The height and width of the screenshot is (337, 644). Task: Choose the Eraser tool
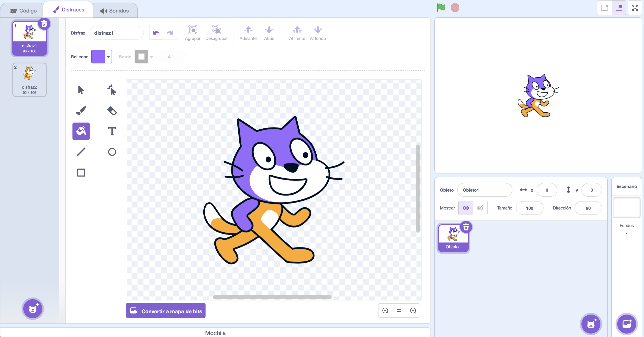pos(112,110)
